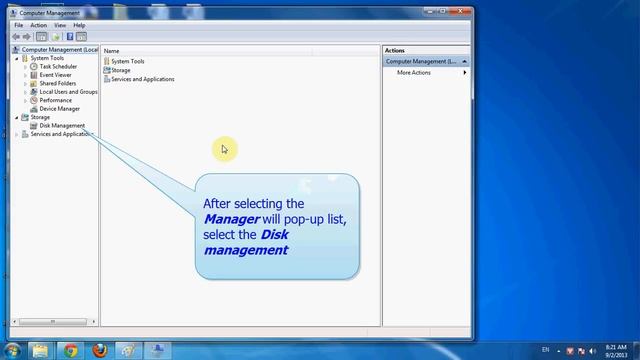640x360 pixels.
Task: Click System Tools icon in the Name list
Action: [x=107, y=61]
